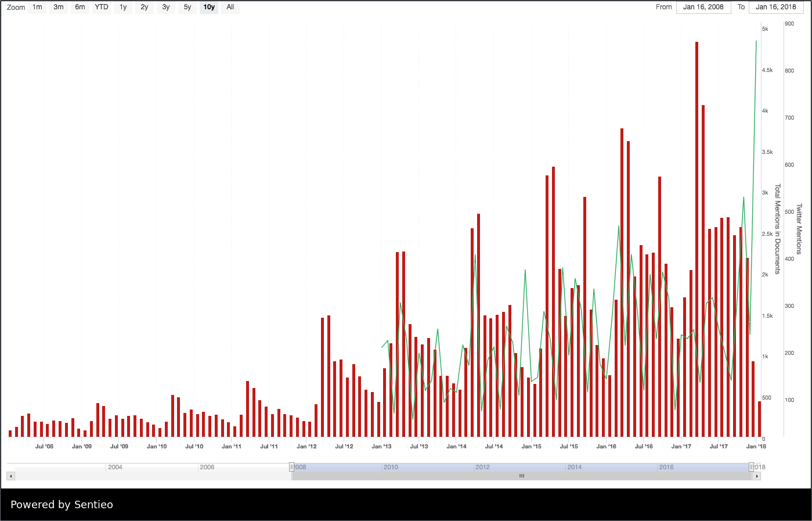Click the right scroll arrow of navigator

(x=756, y=476)
